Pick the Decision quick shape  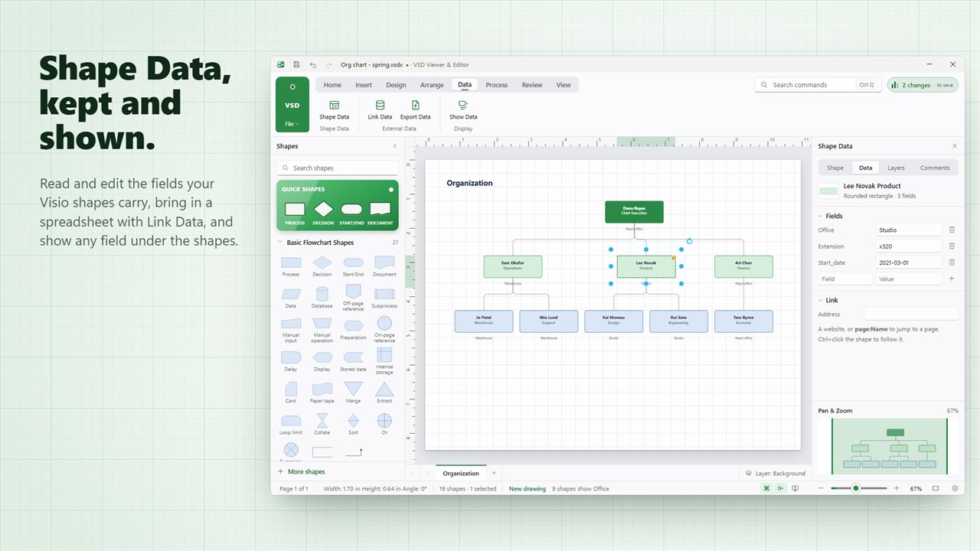[323, 213]
